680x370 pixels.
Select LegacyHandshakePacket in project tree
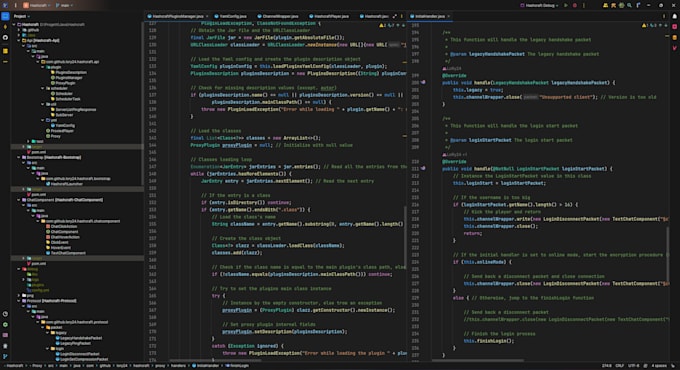coord(78,338)
